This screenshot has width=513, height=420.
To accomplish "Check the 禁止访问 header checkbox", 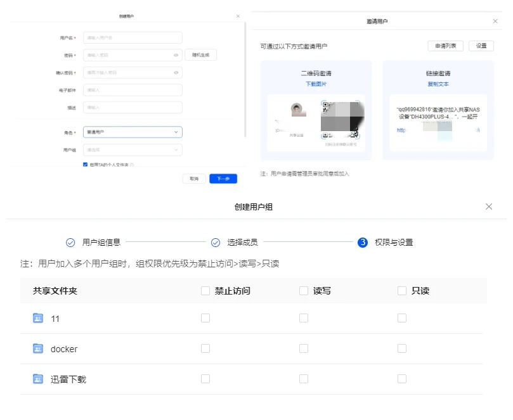I will point(205,291).
